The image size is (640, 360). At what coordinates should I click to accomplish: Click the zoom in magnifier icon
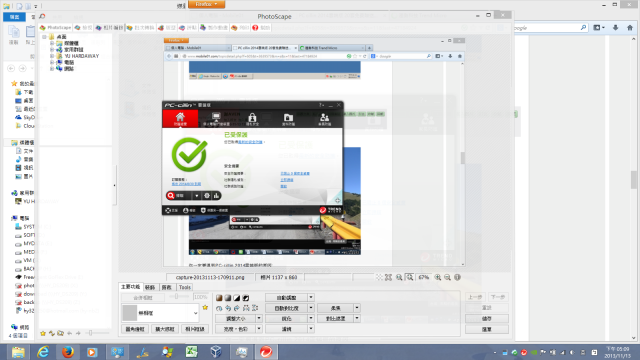(x=438, y=277)
